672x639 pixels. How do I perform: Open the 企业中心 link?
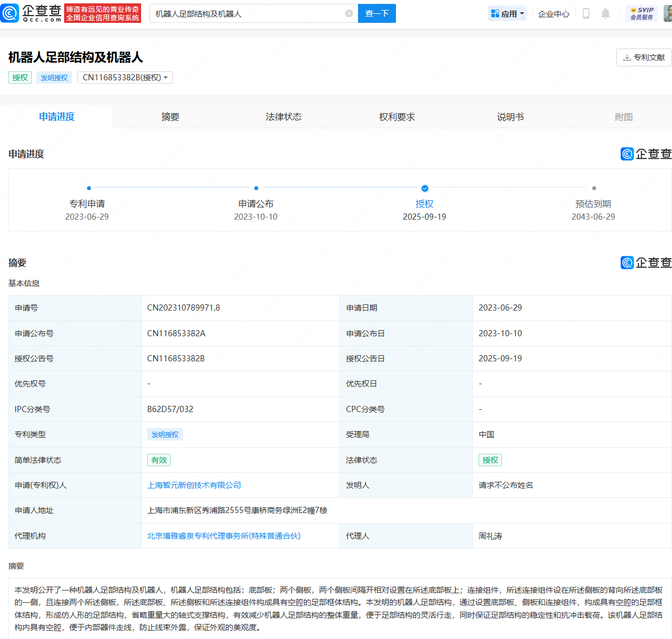tap(554, 13)
